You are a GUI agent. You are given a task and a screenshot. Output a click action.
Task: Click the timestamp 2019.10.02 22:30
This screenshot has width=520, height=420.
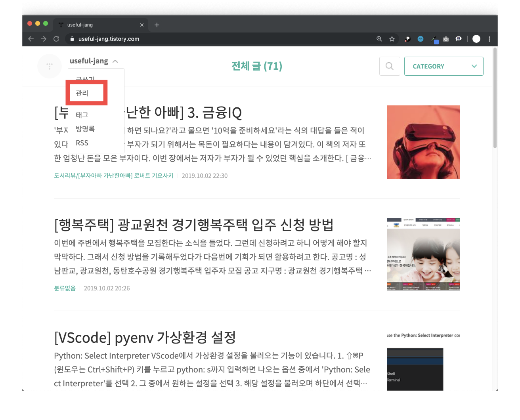(205, 176)
